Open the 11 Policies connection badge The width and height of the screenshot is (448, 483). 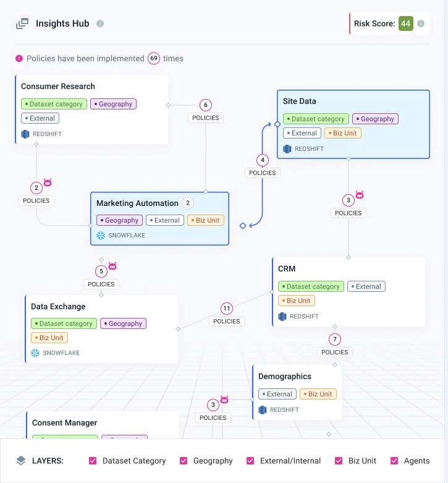point(227,309)
